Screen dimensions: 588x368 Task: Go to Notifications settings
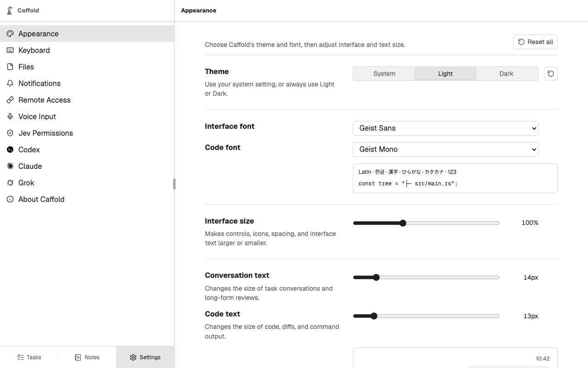click(x=87, y=83)
